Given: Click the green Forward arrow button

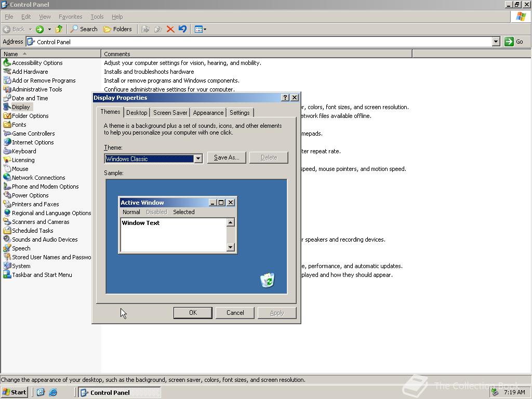Looking at the screenshot, I should click(39, 29).
